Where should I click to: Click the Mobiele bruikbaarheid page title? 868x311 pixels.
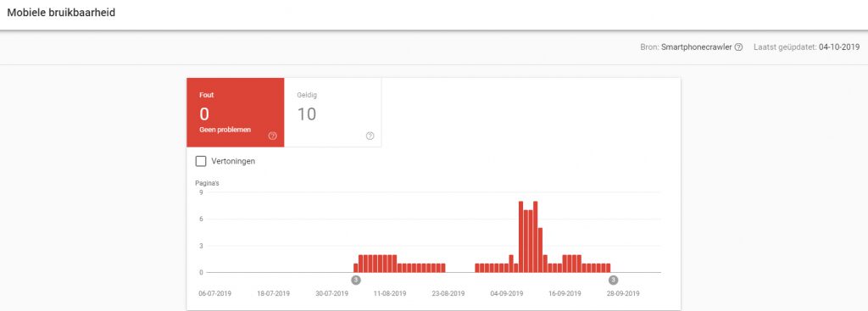(x=61, y=13)
